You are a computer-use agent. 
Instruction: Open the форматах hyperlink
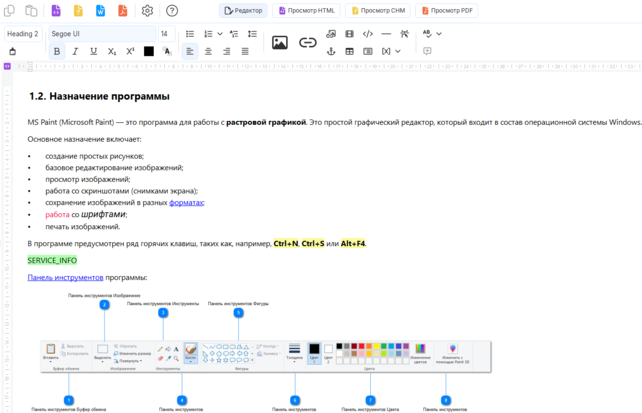[x=186, y=202]
